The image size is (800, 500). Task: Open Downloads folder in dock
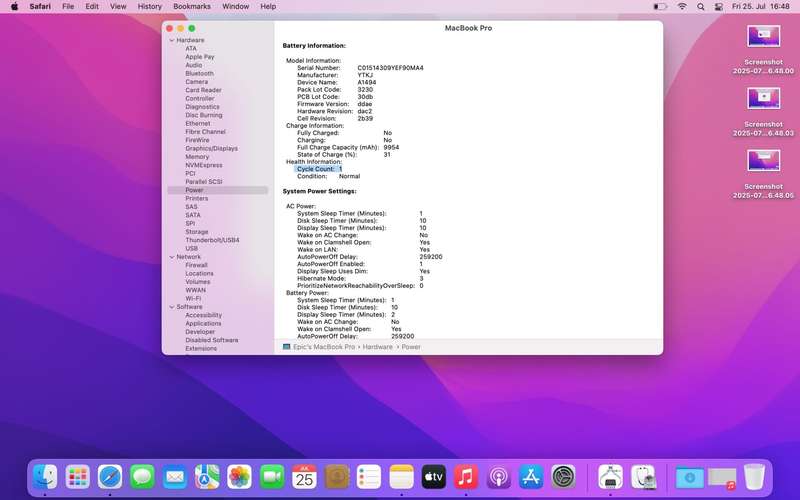click(689, 478)
